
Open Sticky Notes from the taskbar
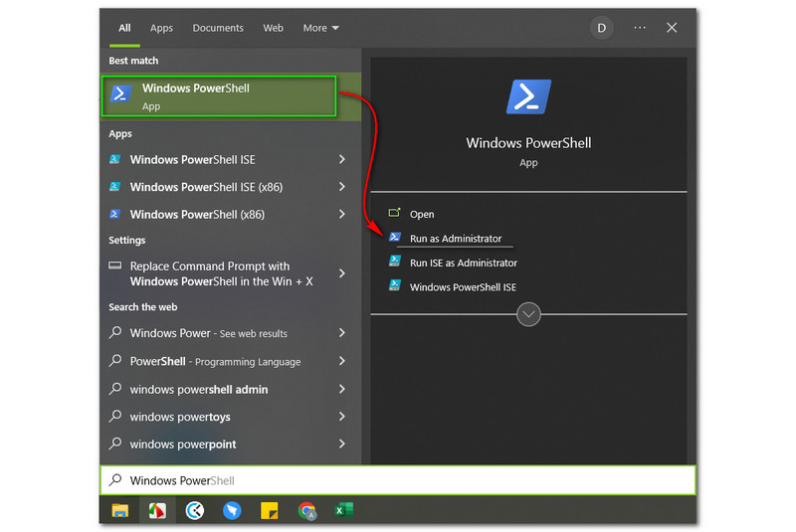[269, 510]
